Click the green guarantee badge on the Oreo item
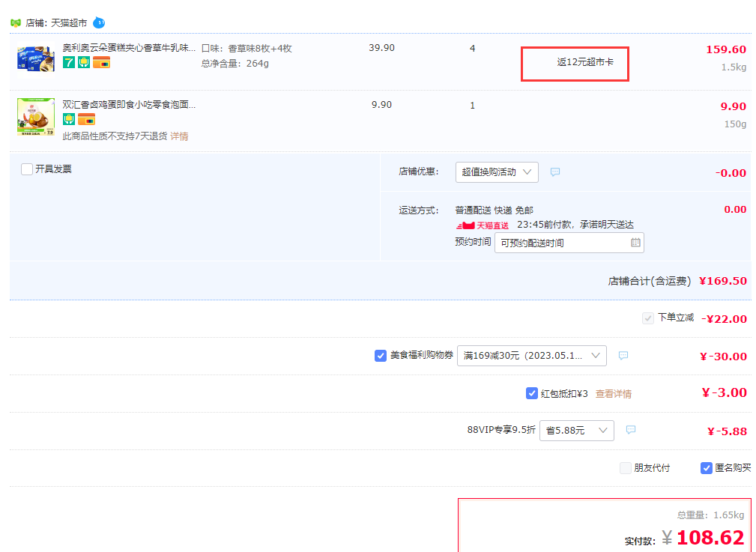This screenshot has height=552, width=756. coord(84,62)
